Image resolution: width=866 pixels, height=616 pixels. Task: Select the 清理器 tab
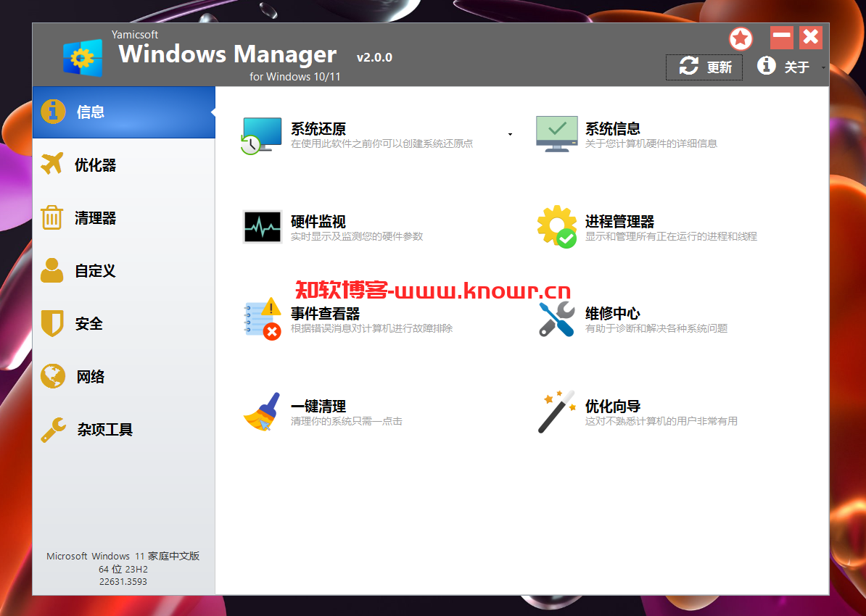(x=124, y=217)
